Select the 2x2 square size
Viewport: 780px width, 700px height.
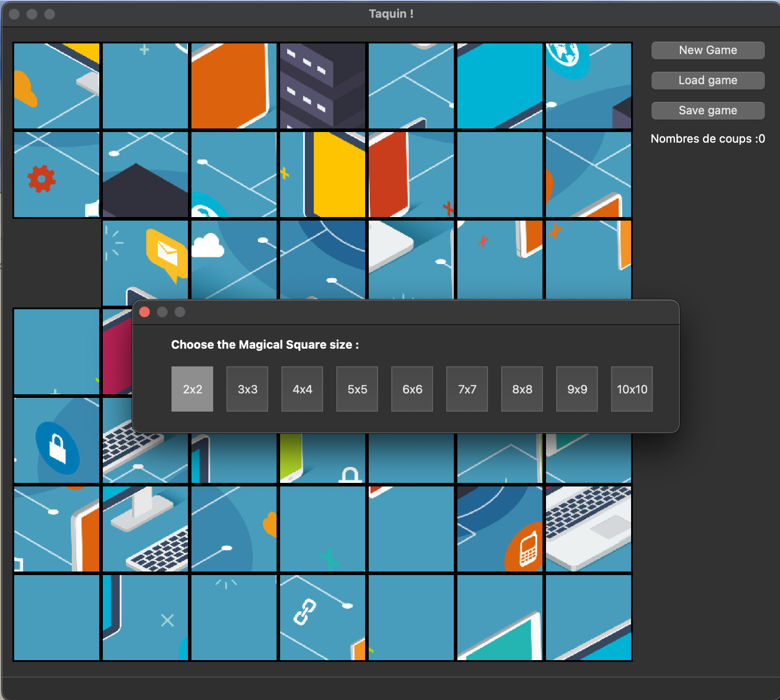pyautogui.click(x=192, y=389)
